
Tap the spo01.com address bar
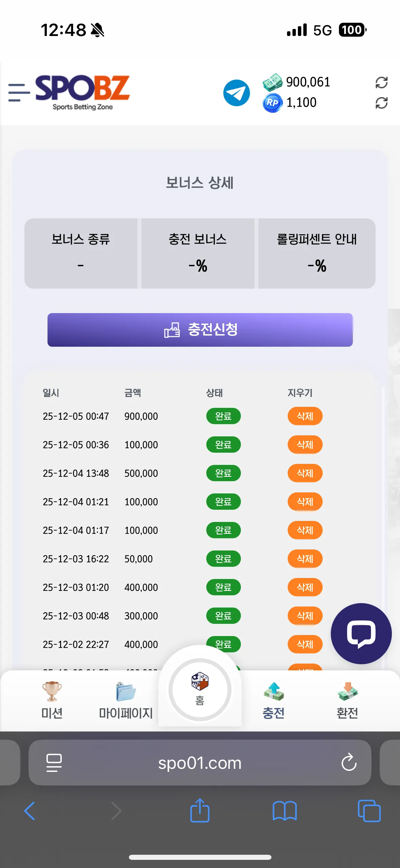[x=200, y=763]
